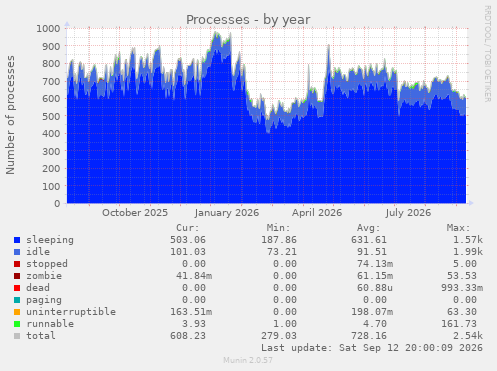Click the dead legend red swatch

(x=17, y=288)
